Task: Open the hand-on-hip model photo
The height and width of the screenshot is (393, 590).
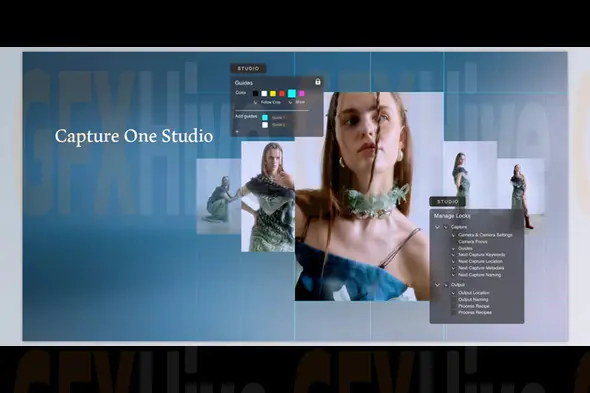Action: tap(268, 196)
